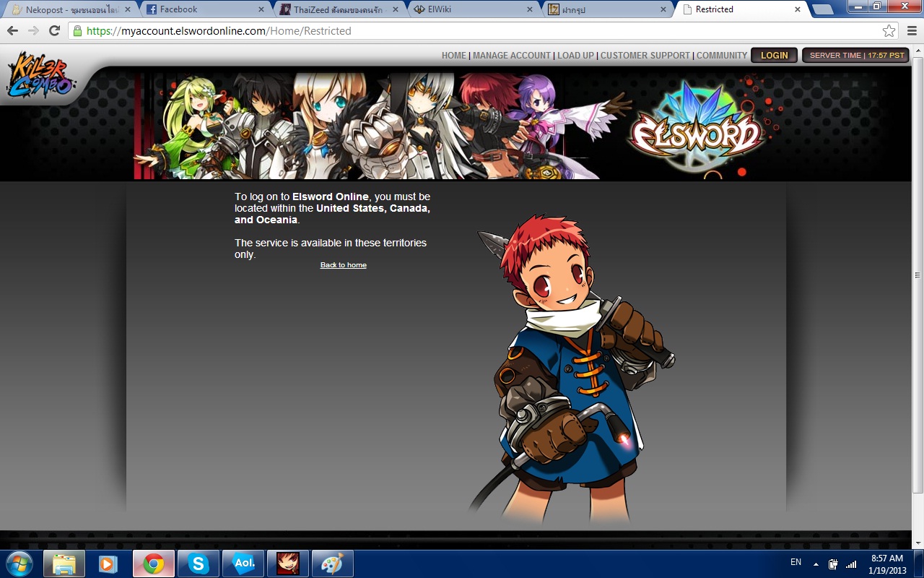Click the Chrome forward arrow
924x578 pixels.
(x=33, y=30)
